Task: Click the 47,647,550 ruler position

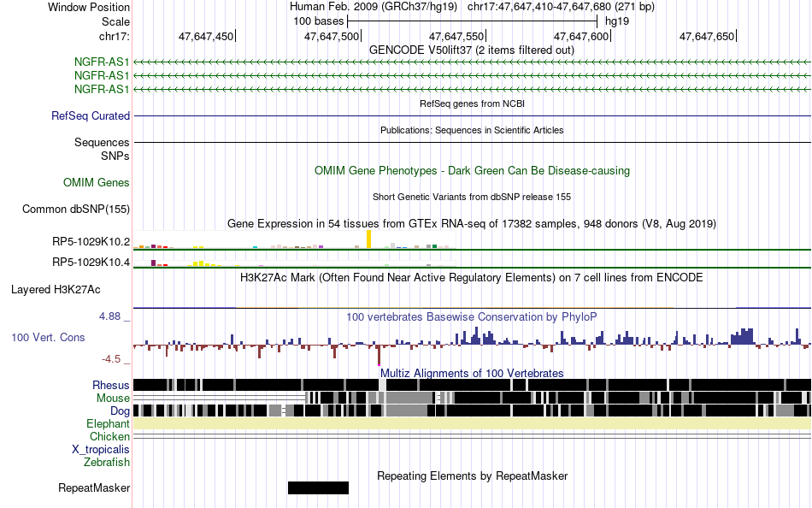Action: (x=456, y=36)
